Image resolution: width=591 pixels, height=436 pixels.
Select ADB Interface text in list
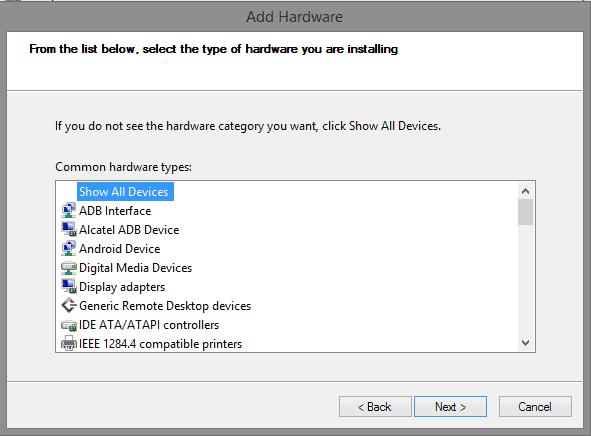[115, 211]
